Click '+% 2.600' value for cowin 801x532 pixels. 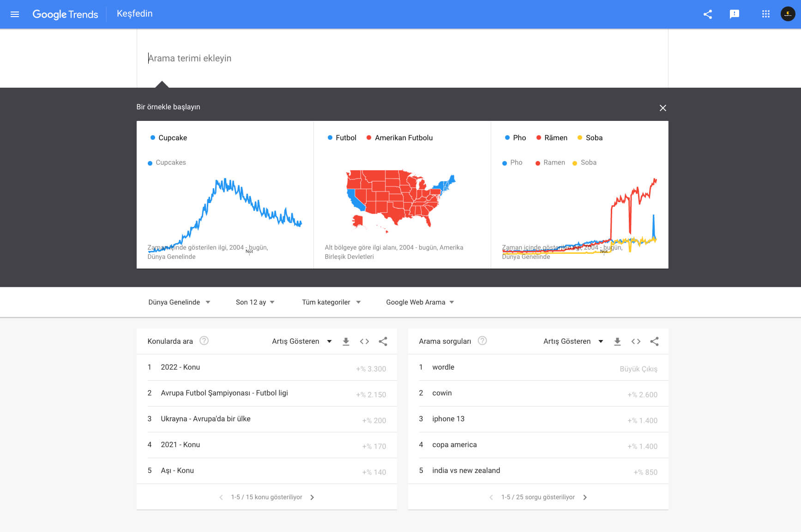(x=642, y=395)
